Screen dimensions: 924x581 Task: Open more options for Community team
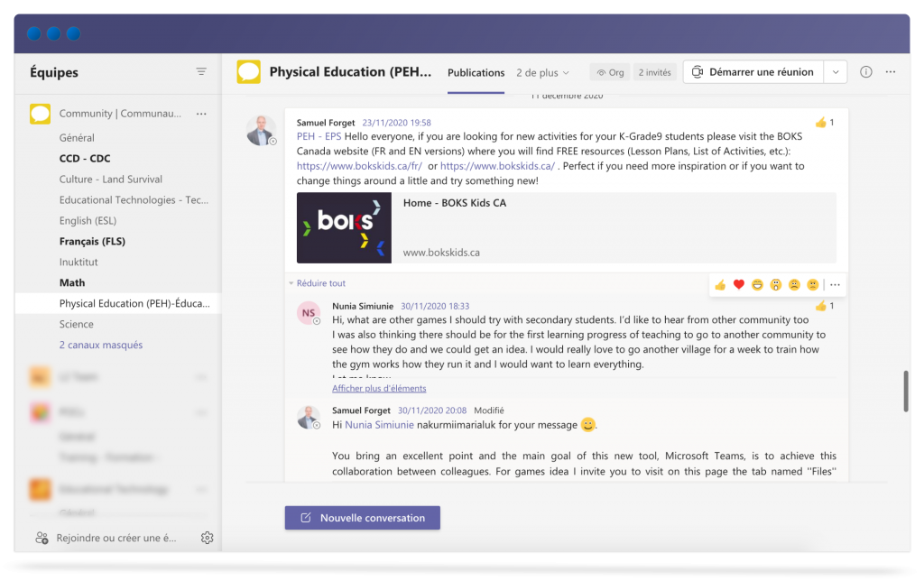click(201, 114)
